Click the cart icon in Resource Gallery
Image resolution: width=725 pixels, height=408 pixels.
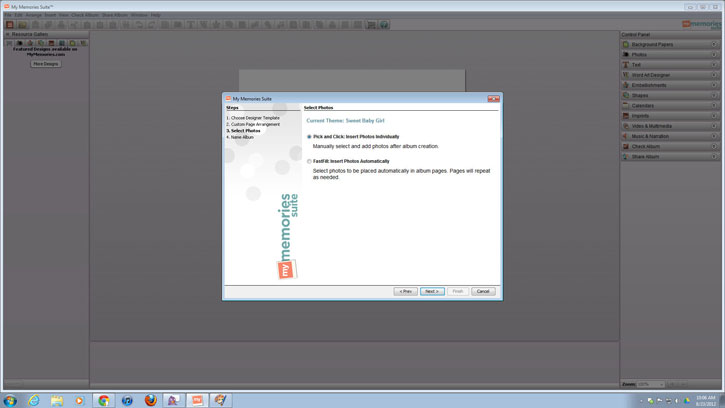point(9,43)
